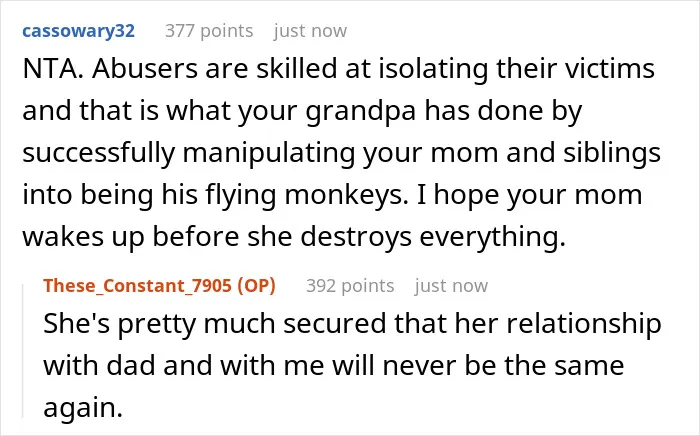Image resolution: width=700 pixels, height=436 pixels.
Task: Click the 377 points score
Action: [x=209, y=31]
